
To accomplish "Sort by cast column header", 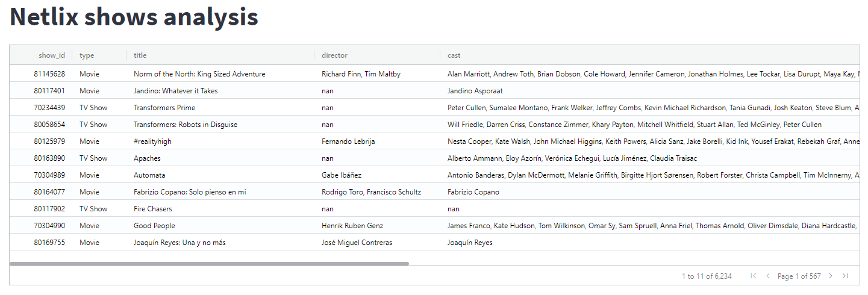I will point(454,55).
